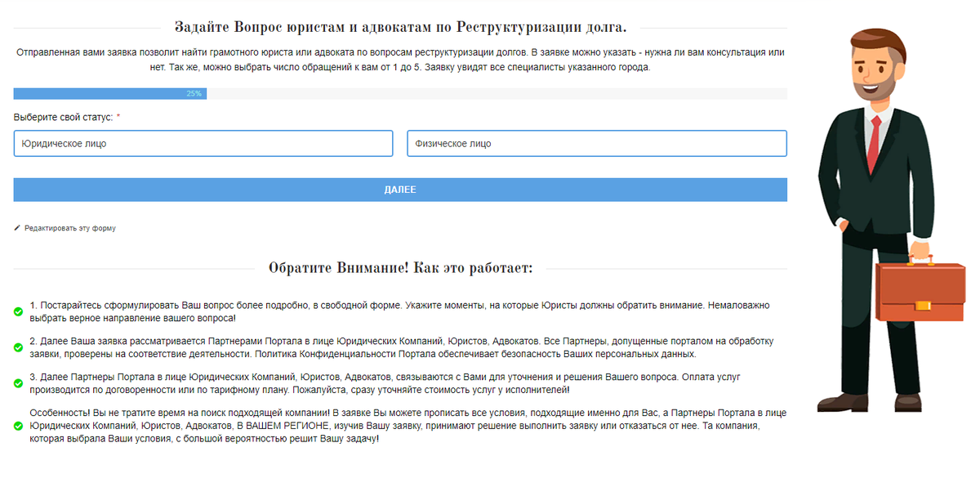Click the heading "Задайте Вопрос юристам и адвокатам"
This screenshot has height=483, width=980.
coord(400,27)
